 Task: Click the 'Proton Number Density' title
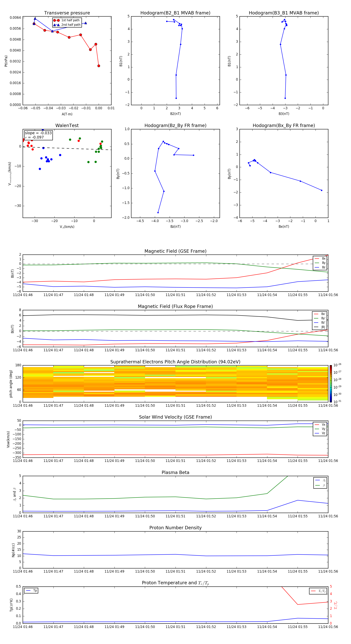175,528
